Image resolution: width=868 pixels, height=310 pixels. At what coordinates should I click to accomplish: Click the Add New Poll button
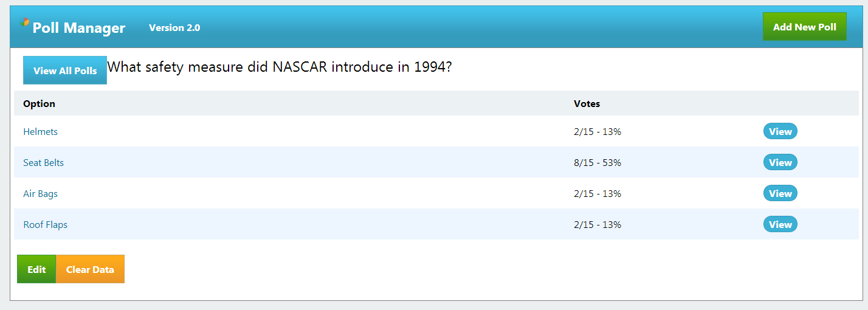click(804, 27)
